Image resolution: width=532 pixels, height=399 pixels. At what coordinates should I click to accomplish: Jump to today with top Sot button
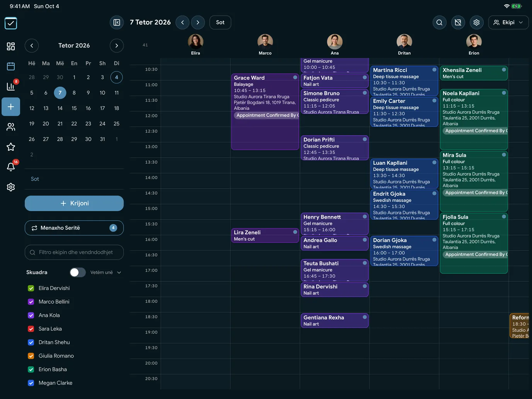tap(220, 22)
